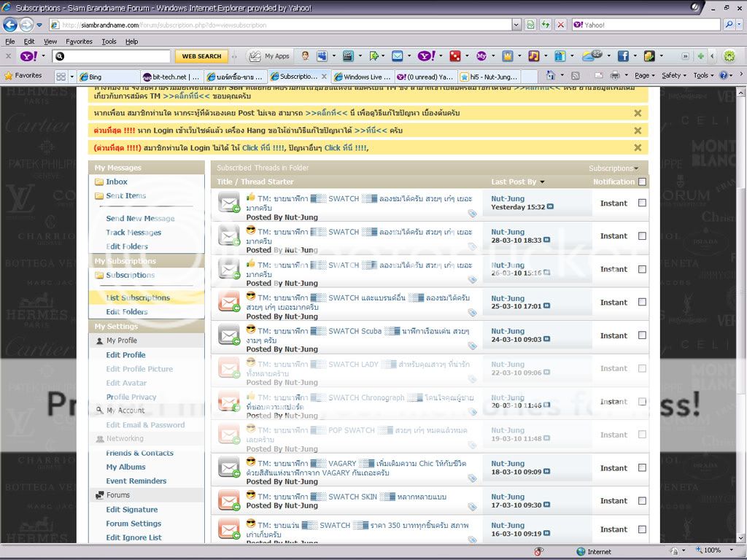747x560 pixels.
Task: Expand the Subscriptions dropdown in the folder header
Action: tap(613, 168)
